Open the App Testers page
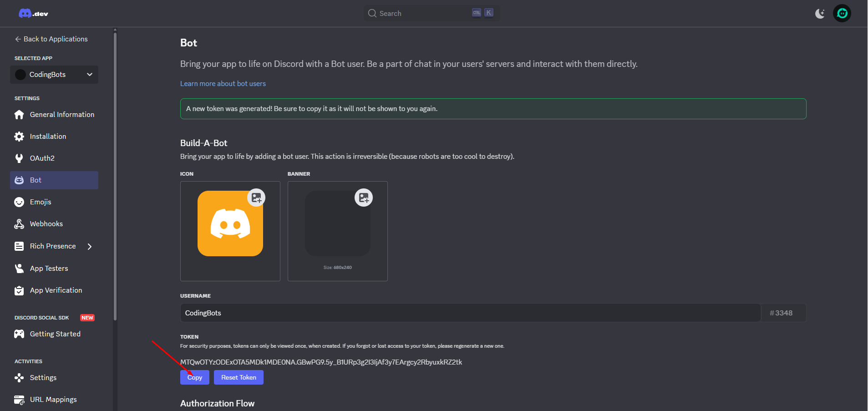The width and height of the screenshot is (868, 411). click(x=54, y=269)
